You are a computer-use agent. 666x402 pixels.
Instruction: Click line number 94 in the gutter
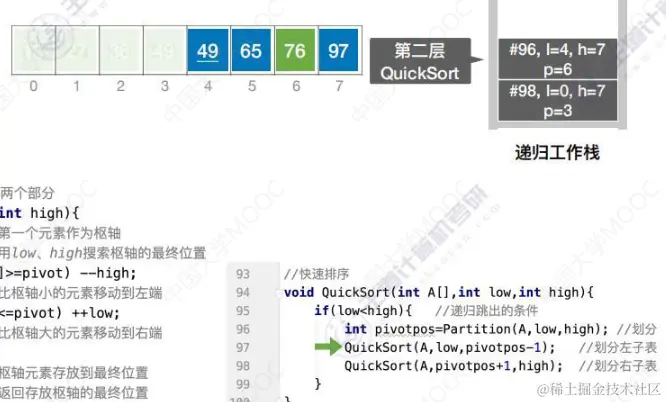[x=243, y=292]
